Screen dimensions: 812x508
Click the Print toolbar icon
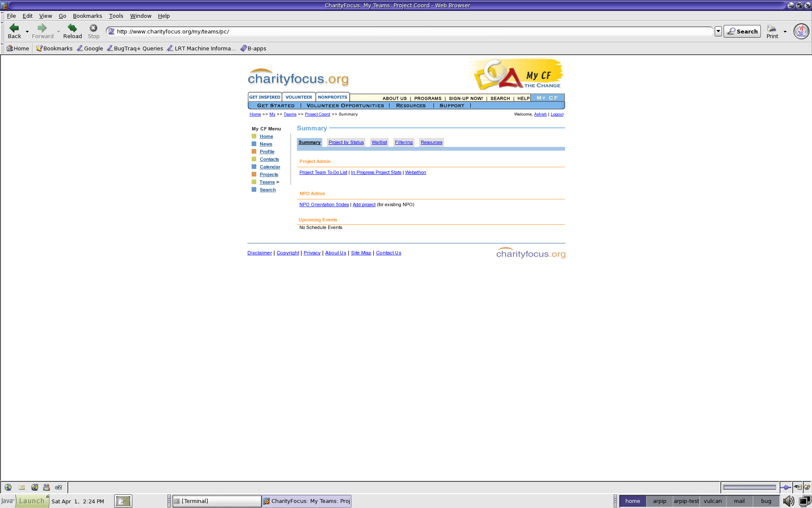tap(772, 31)
